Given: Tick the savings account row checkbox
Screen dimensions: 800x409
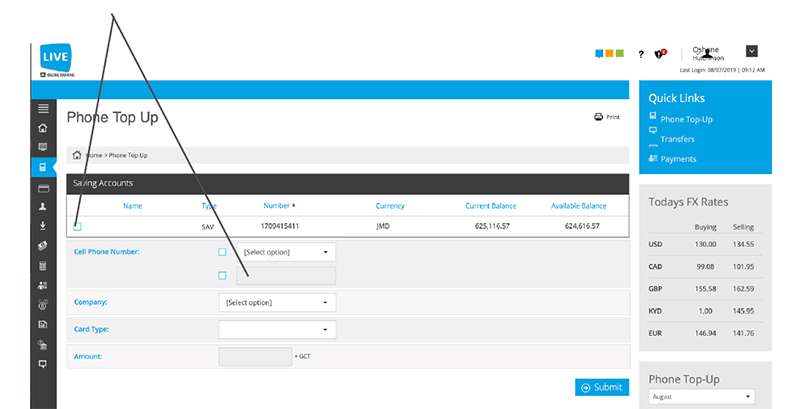Looking at the screenshot, I should 77,226.
